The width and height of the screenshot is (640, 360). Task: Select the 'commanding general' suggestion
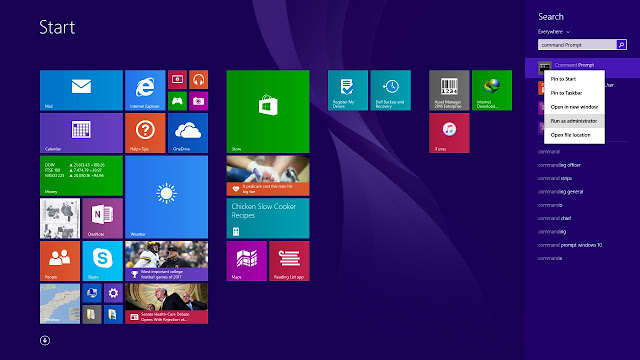[x=560, y=191]
